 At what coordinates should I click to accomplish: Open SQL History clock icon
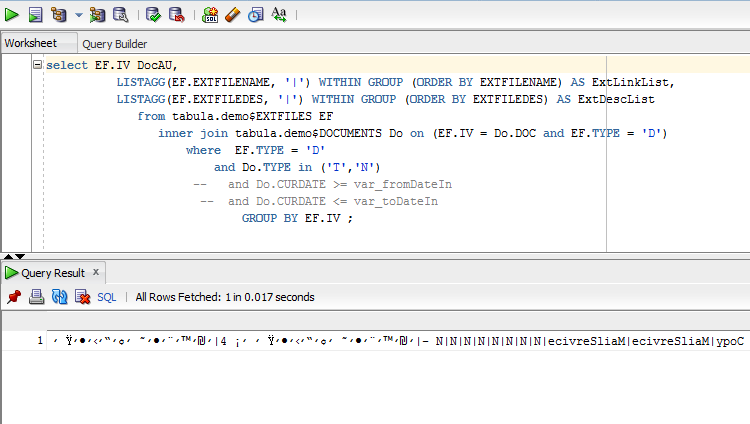pos(255,14)
